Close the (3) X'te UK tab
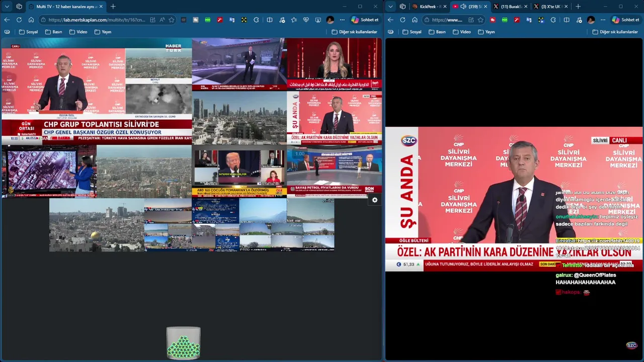644x362 pixels. click(x=566, y=7)
